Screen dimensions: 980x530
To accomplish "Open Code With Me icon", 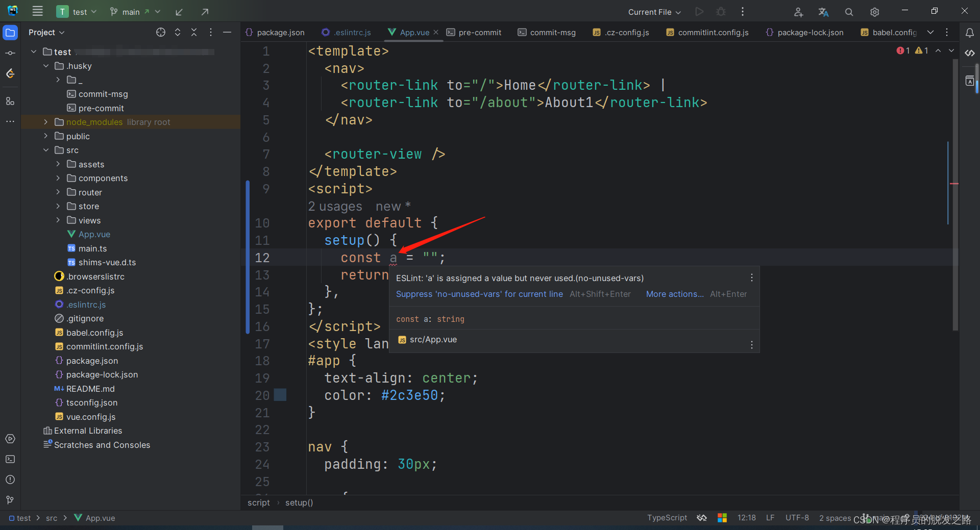I will coord(799,12).
